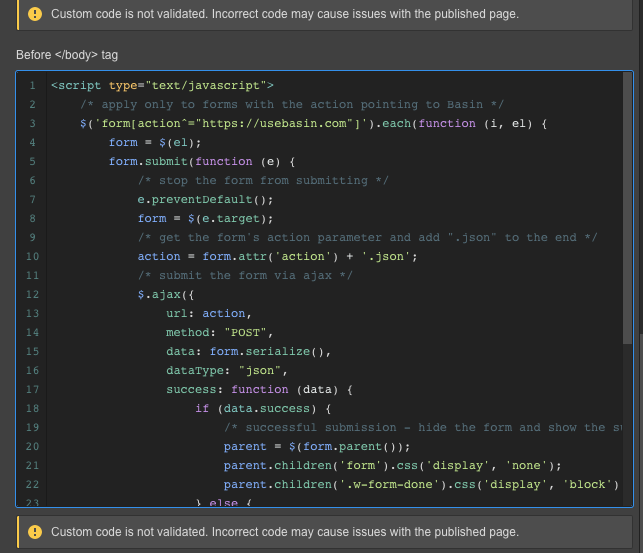
Task: Click comment 'get the form's action parameter'
Action: tap(367, 237)
